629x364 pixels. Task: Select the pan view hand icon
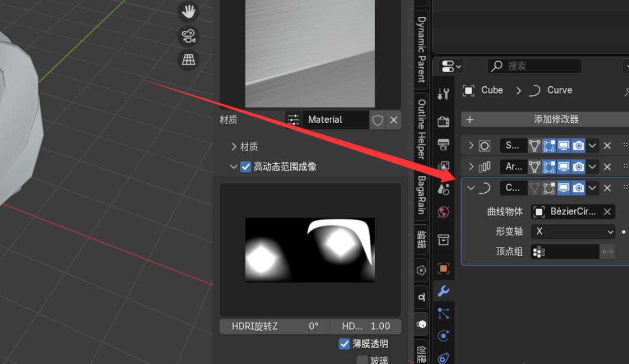pyautogui.click(x=188, y=12)
